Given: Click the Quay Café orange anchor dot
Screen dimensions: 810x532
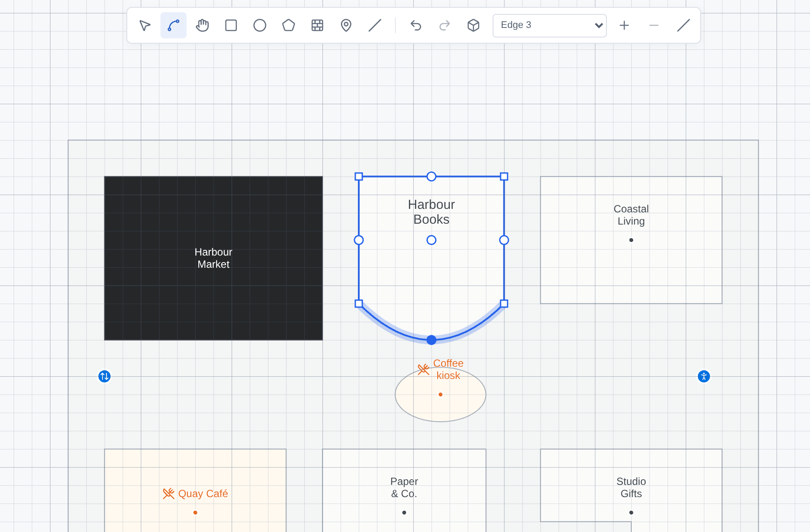Looking at the screenshot, I should coord(195,513).
